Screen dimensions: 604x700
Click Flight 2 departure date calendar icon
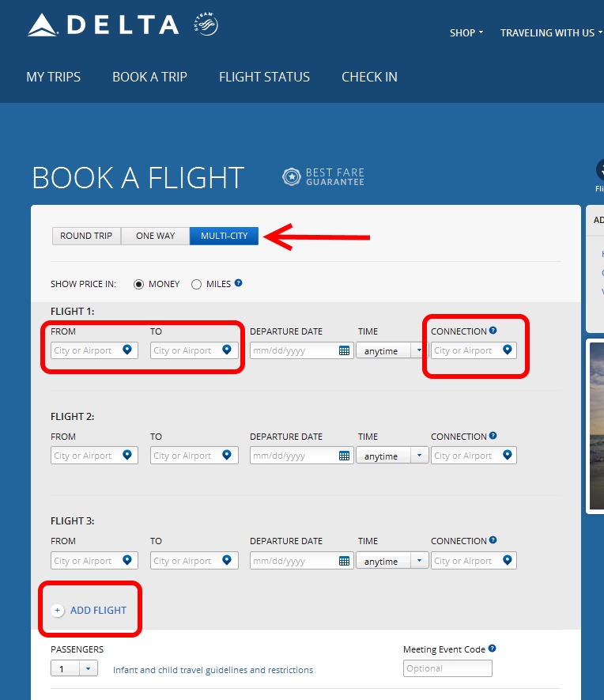click(345, 456)
